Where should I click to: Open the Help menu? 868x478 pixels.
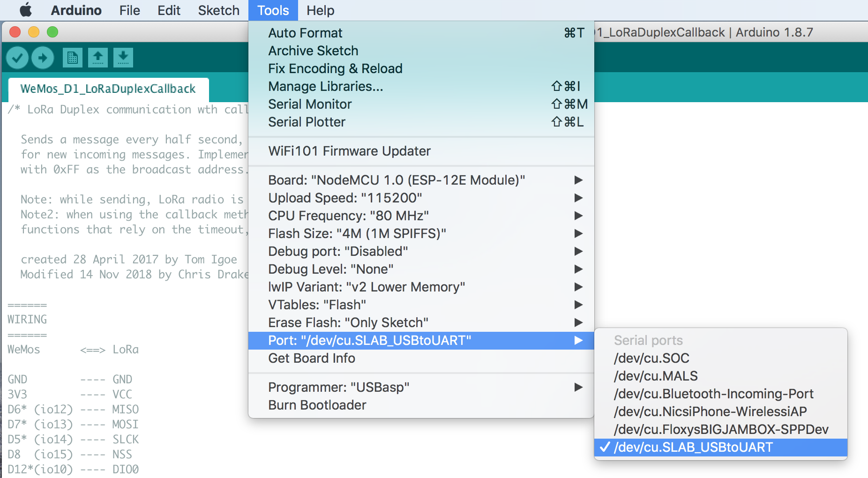coord(320,10)
